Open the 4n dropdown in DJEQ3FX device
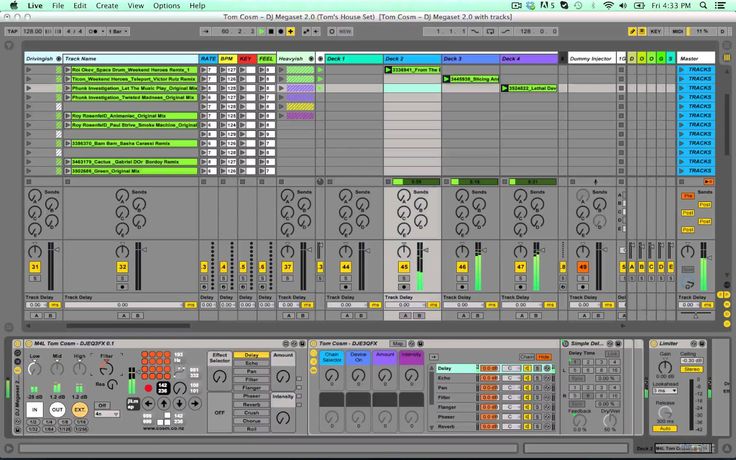736x460 pixels. point(107,414)
